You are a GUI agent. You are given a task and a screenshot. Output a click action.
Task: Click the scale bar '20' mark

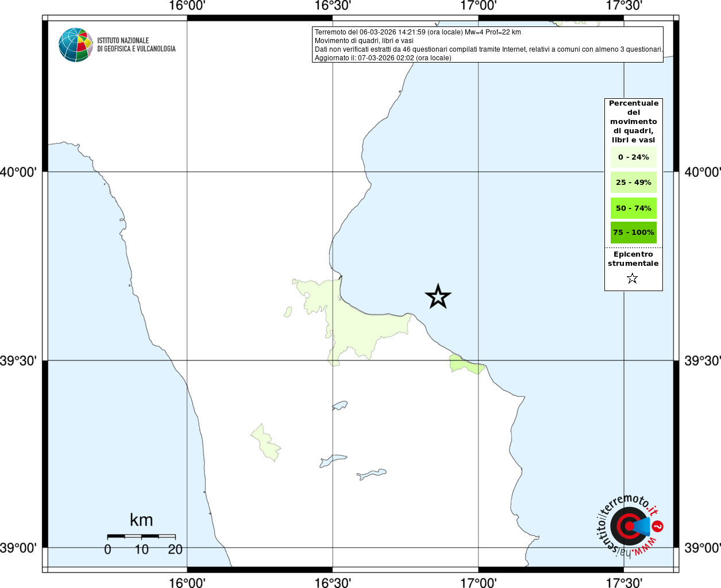(x=175, y=550)
